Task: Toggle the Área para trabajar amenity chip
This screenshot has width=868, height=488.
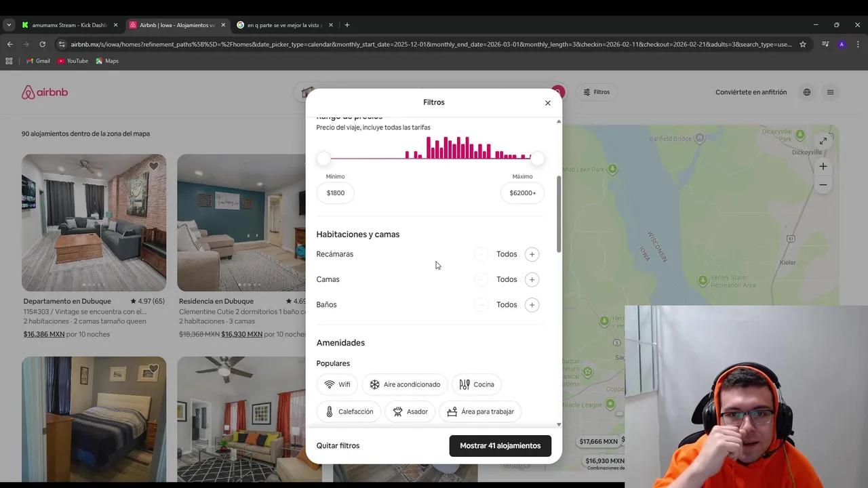Action: (480, 411)
